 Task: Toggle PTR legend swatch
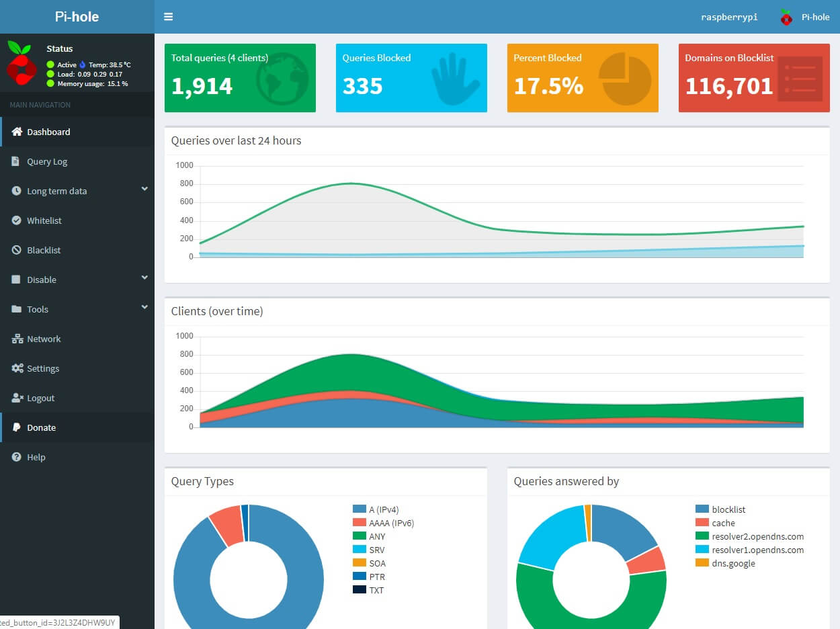(360, 577)
